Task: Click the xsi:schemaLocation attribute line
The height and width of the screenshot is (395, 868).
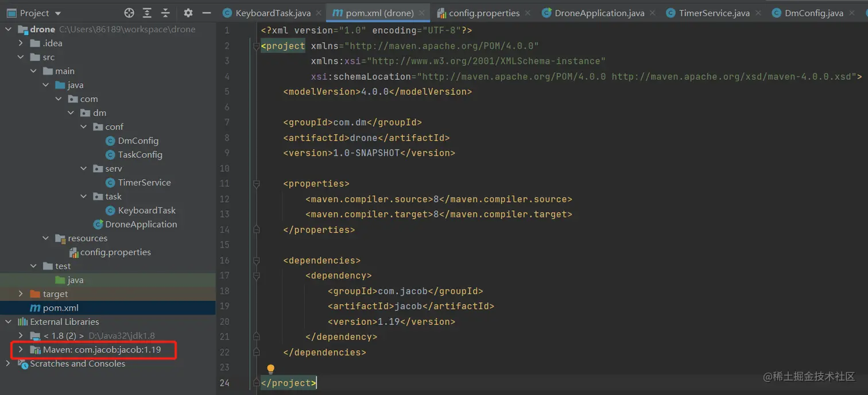Action: click(x=586, y=76)
